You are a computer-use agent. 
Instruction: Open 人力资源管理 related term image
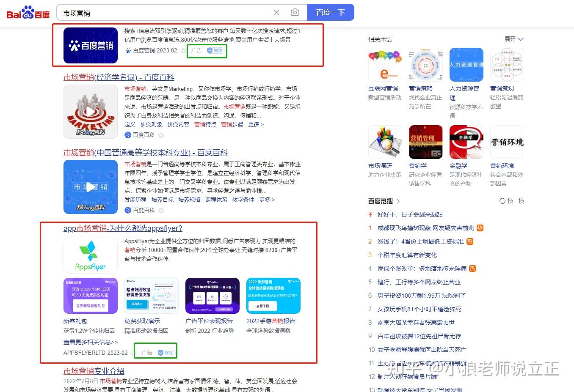tap(466, 65)
